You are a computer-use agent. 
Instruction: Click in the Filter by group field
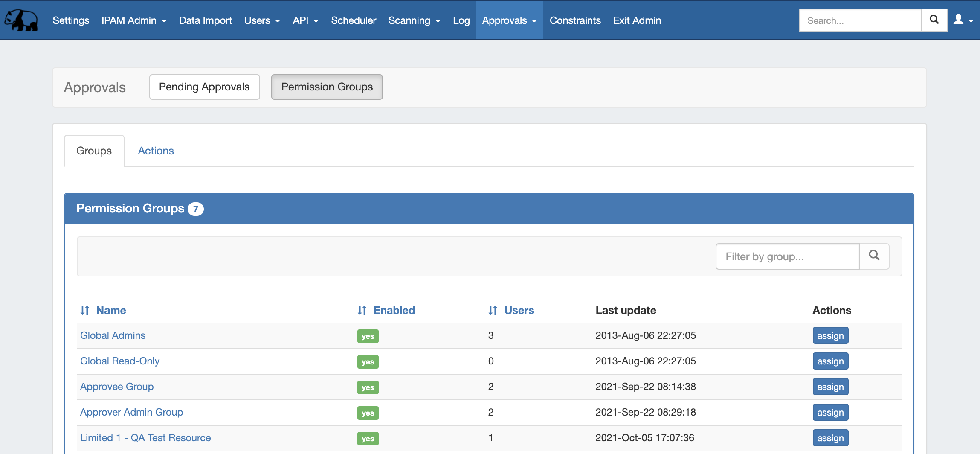787,256
